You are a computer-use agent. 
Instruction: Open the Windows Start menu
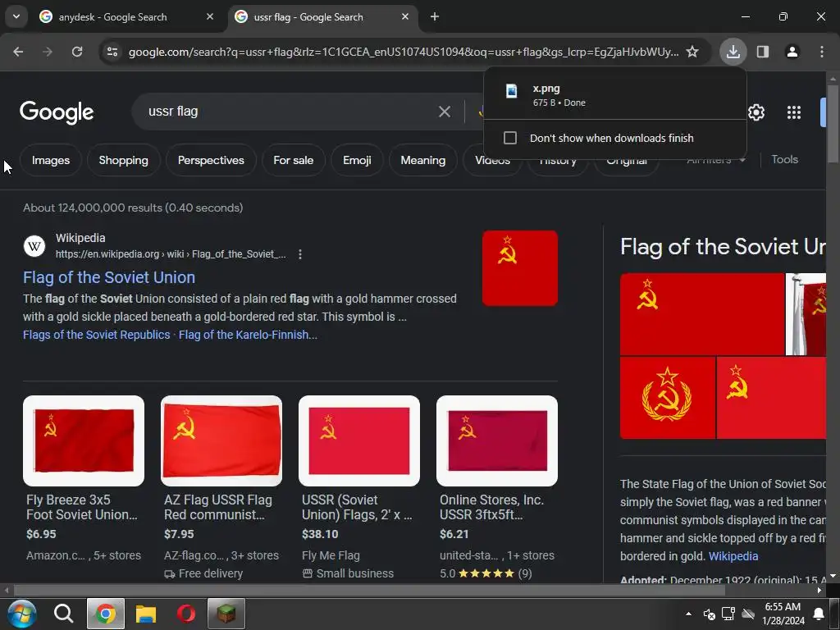(x=22, y=614)
